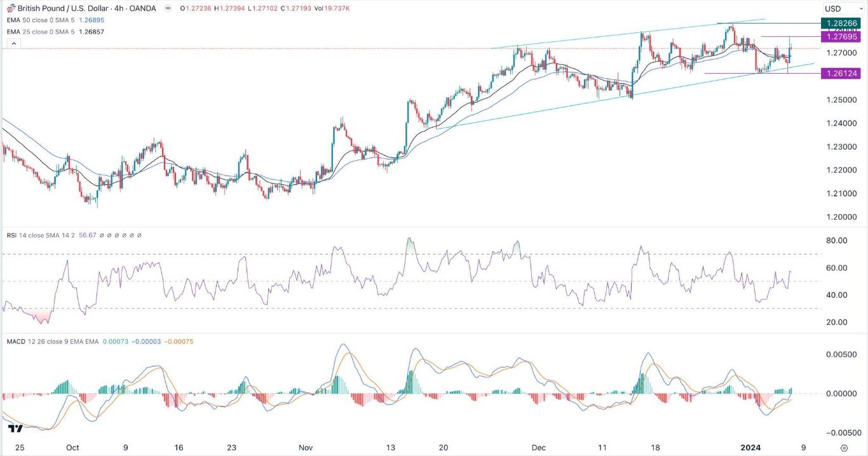Click the 1.27695 purple price label

pos(841,37)
